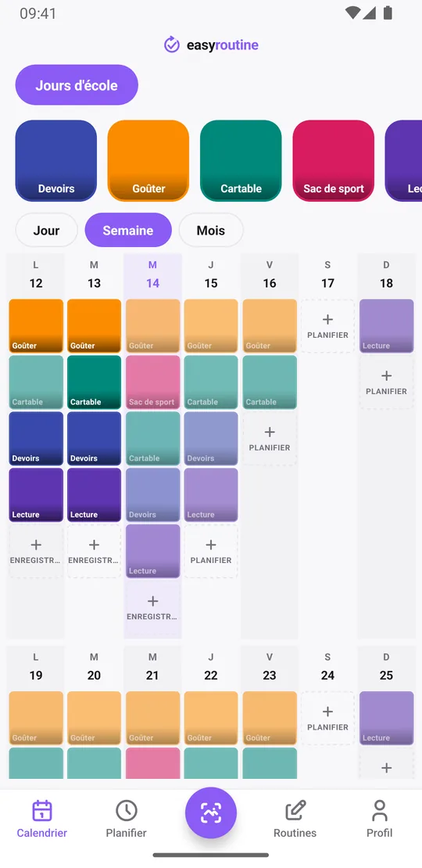Open Goûter card on Wednesday 21
This screenshot has width=422, height=868.
pos(152,718)
